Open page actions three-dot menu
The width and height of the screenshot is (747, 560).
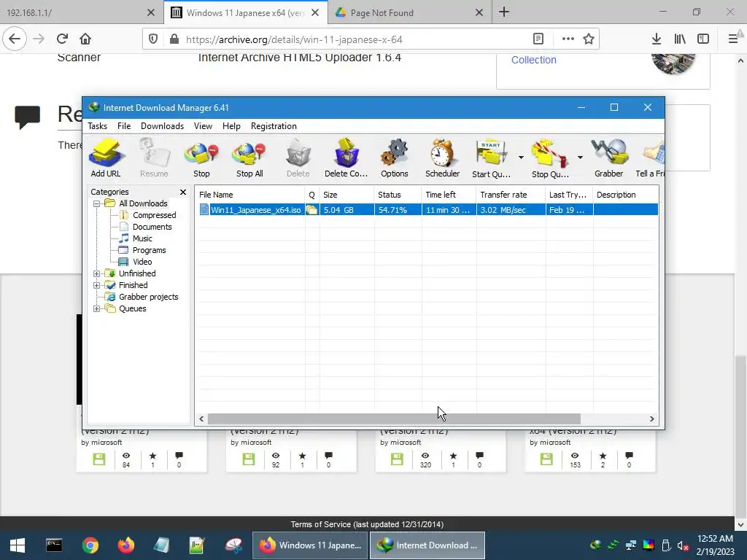coord(568,39)
